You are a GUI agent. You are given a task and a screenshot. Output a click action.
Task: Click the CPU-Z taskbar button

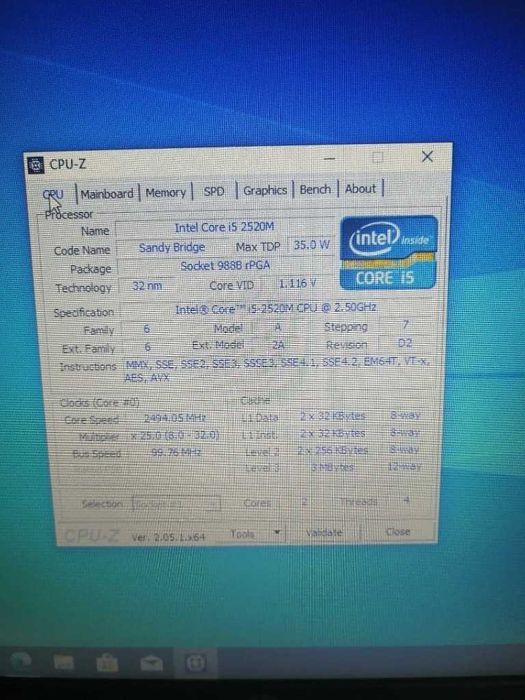tap(196, 662)
